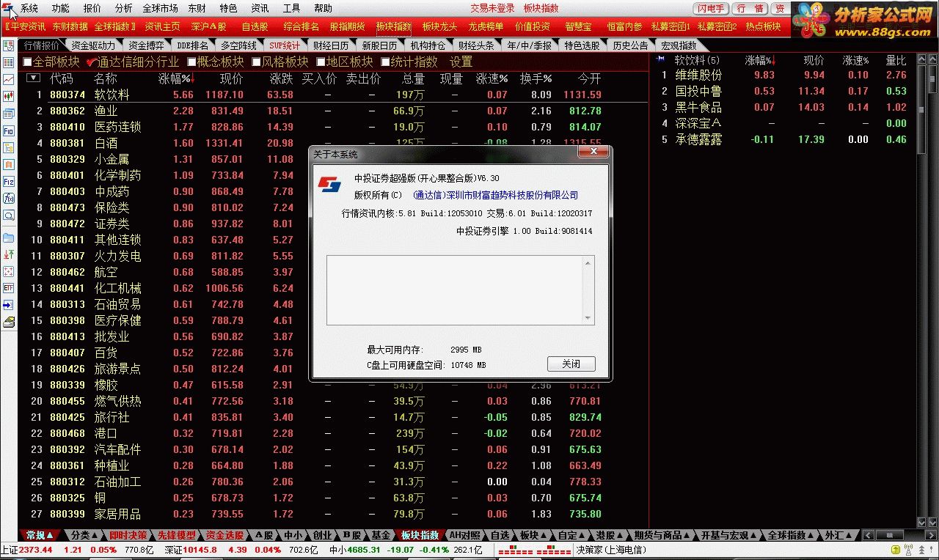
Task: Select 维维股份 in the right panel
Action: pyautogui.click(x=699, y=75)
